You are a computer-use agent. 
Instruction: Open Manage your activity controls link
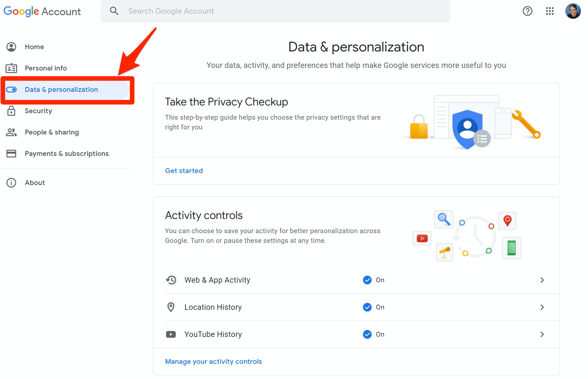[x=214, y=362]
